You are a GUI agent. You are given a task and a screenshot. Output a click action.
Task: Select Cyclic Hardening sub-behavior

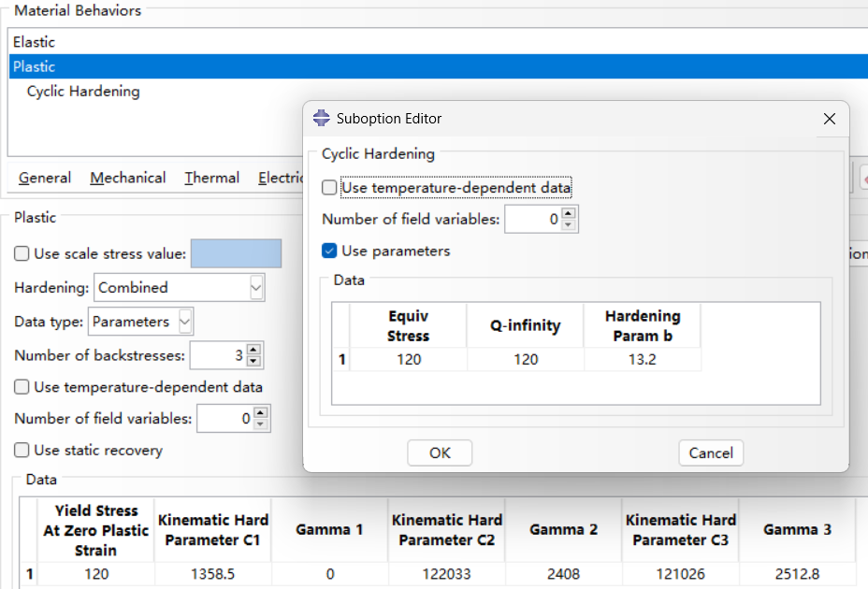83,92
